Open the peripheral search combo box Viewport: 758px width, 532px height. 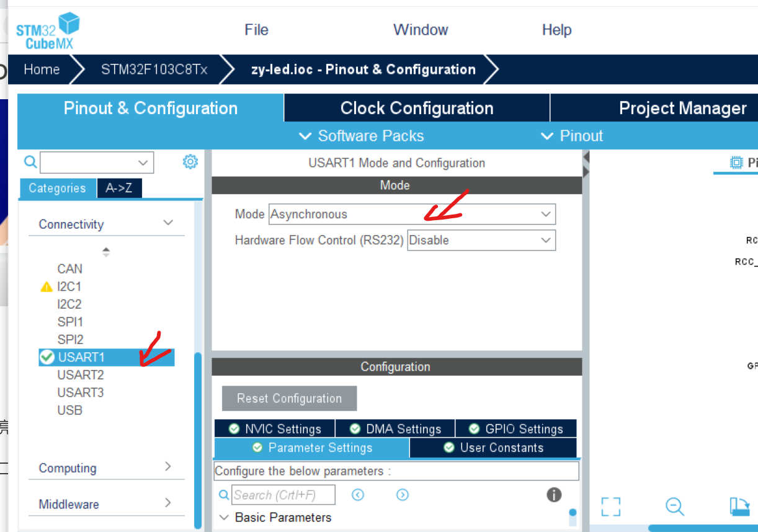(x=97, y=162)
